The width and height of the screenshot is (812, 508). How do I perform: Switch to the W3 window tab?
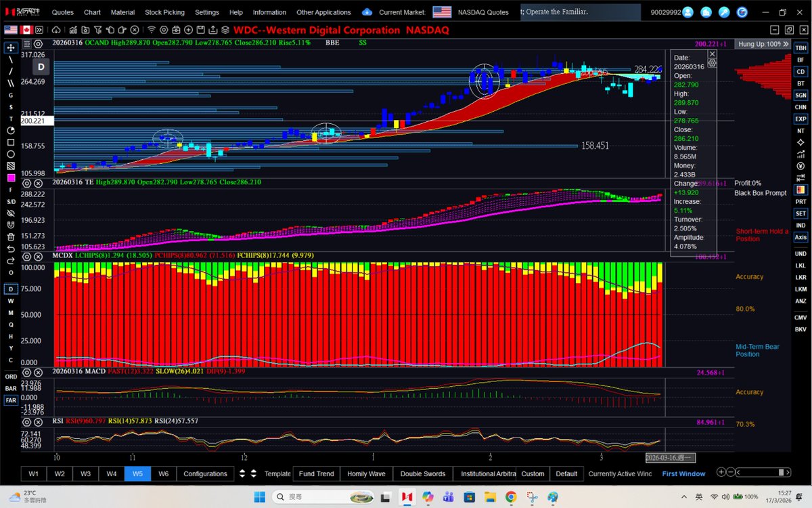(x=85, y=473)
